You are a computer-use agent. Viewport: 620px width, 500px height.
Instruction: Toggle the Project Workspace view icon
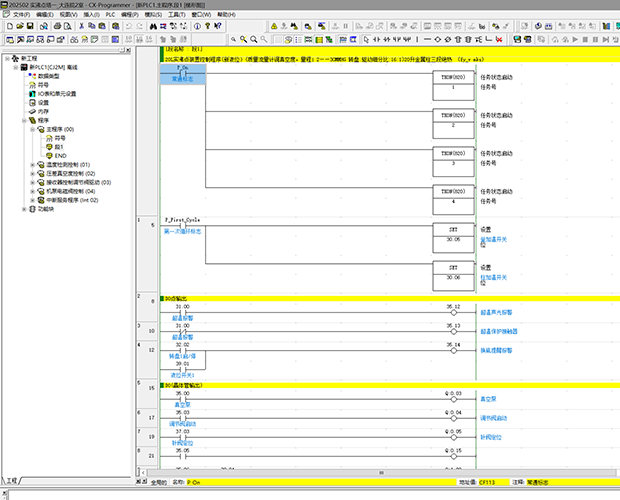point(10,39)
